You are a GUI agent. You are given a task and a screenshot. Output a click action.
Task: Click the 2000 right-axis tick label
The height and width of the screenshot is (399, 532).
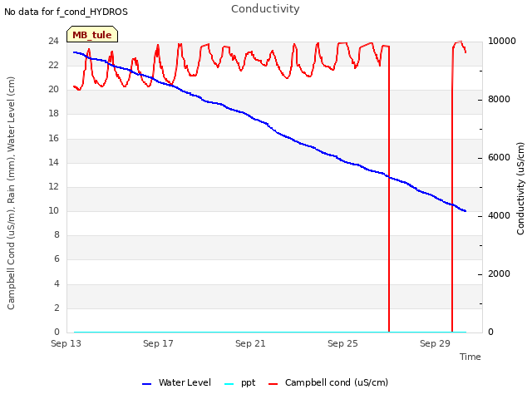pyautogui.click(x=499, y=274)
